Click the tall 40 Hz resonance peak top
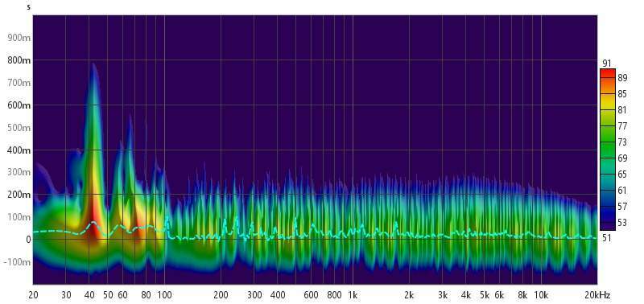Viewport: 644px width, 304px height. pyautogui.click(x=93, y=65)
